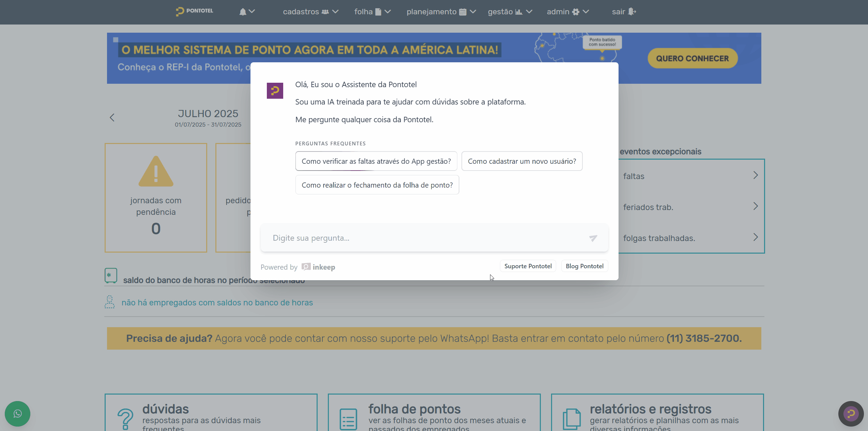
Task: Open the planejamento menu
Action: point(441,12)
